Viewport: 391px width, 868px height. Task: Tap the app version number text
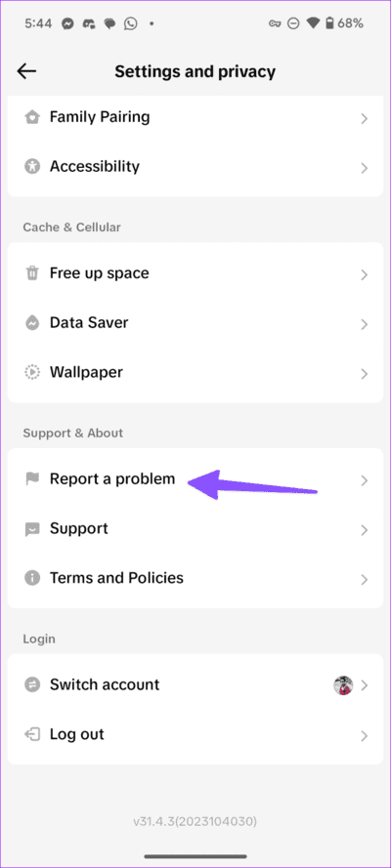(195, 821)
